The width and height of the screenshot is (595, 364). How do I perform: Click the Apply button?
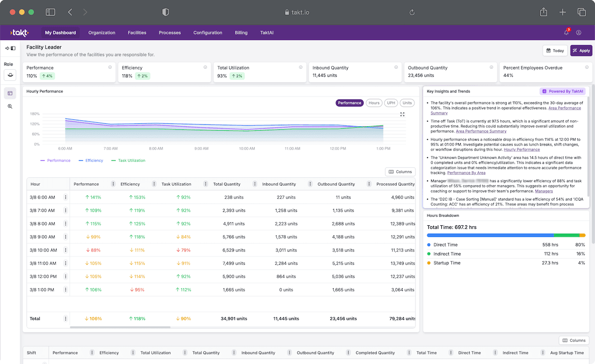(x=581, y=51)
